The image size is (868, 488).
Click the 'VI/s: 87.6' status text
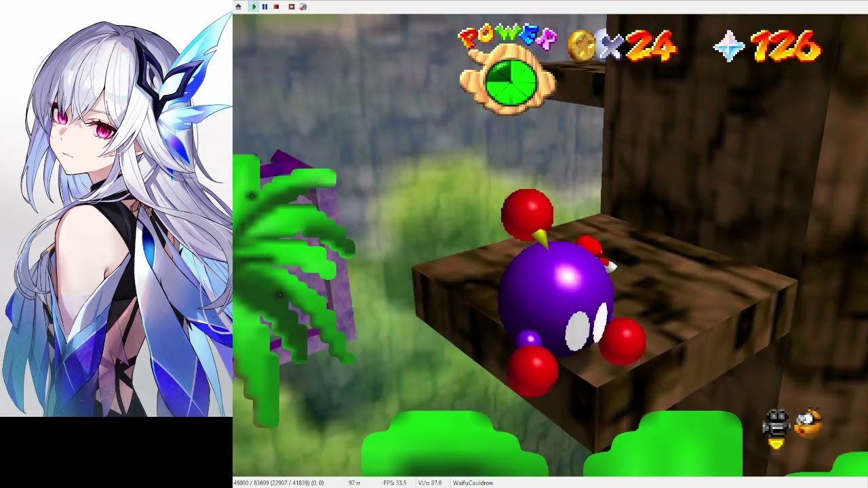[x=430, y=483]
